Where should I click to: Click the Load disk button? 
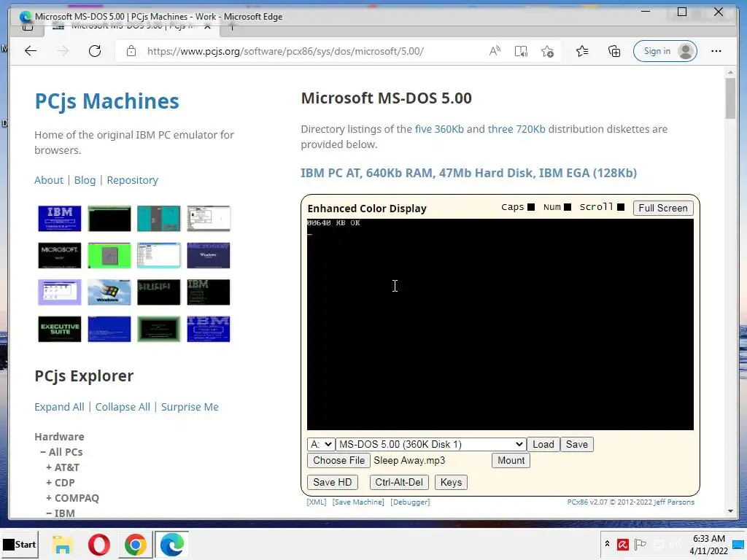pos(543,444)
